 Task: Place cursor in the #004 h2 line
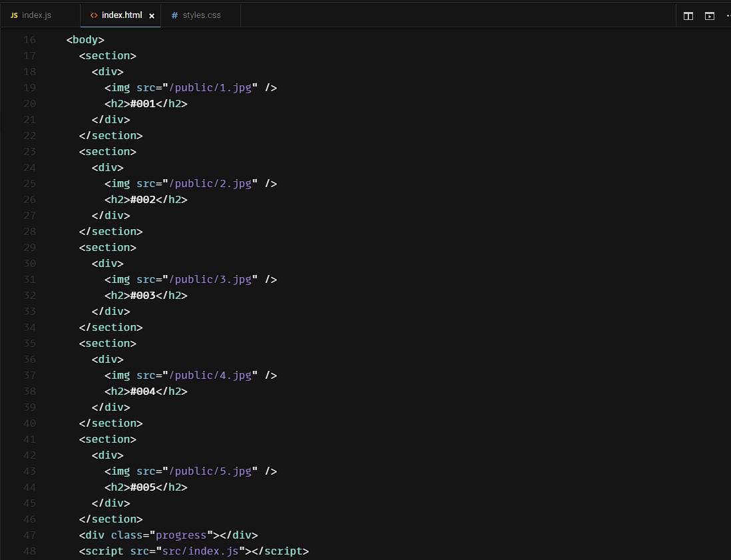(142, 392)
